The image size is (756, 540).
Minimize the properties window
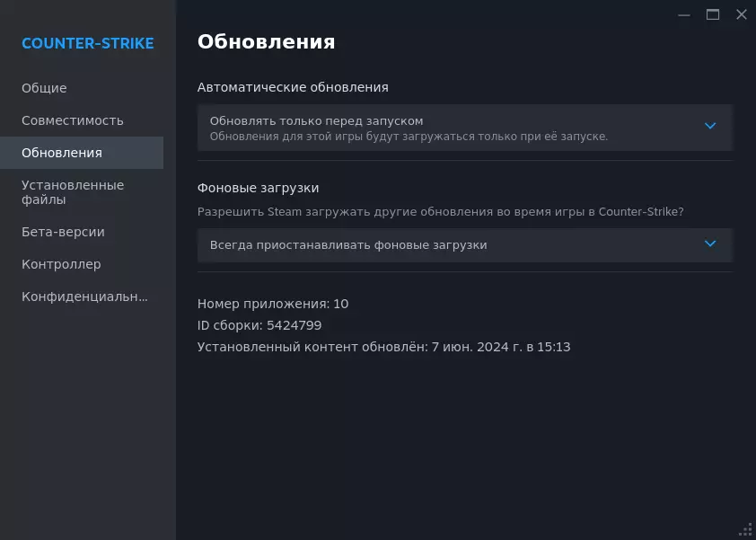click(x=684, y=14)
